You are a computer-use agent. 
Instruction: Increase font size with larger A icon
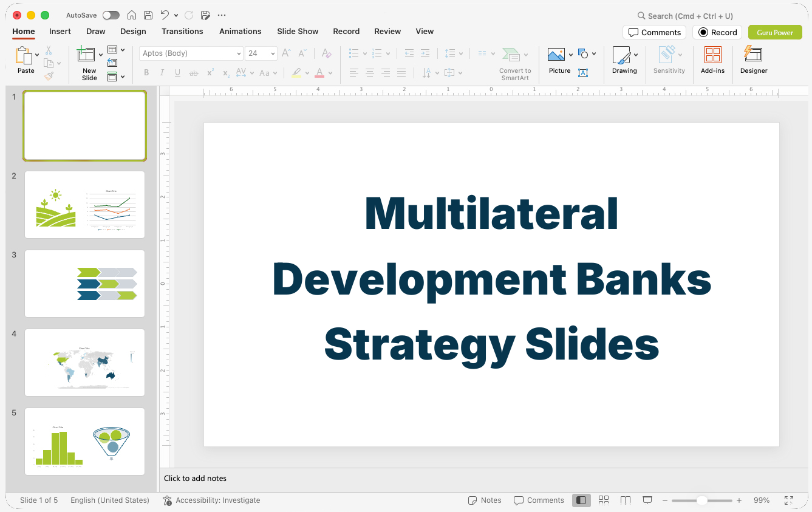tap(287, 53)
